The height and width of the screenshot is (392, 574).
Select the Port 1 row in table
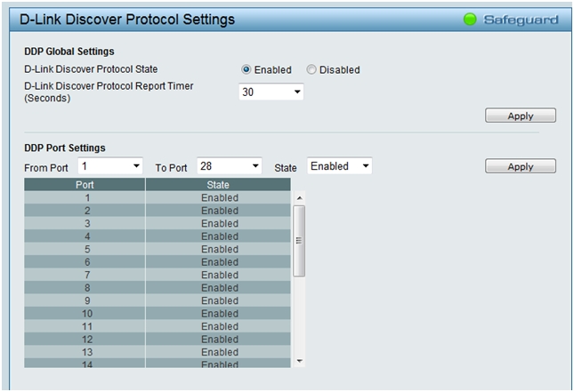point(87,197)
